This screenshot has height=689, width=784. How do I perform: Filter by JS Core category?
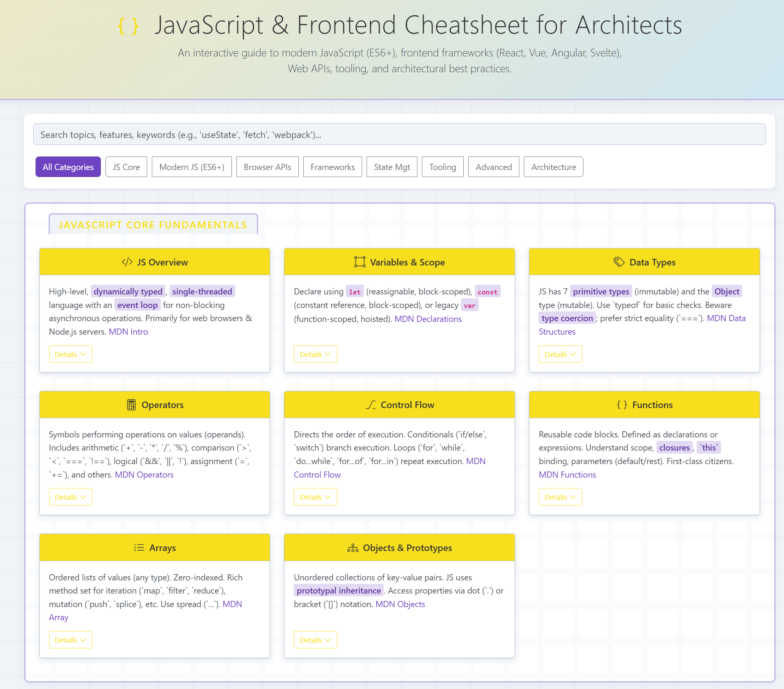click(126, 167)
